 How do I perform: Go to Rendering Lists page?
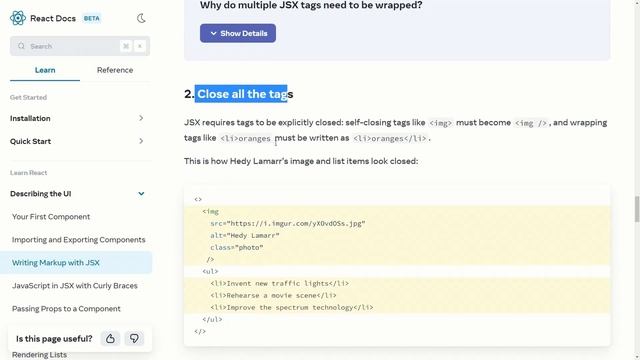(x=39, y=355)
